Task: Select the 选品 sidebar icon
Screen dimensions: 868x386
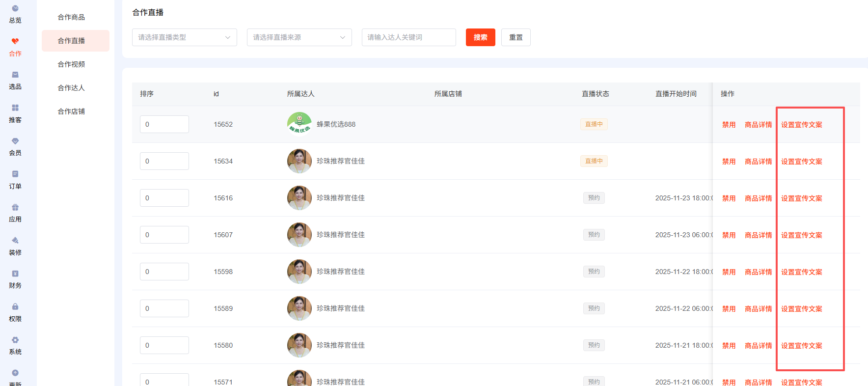Action: (15, 75)
